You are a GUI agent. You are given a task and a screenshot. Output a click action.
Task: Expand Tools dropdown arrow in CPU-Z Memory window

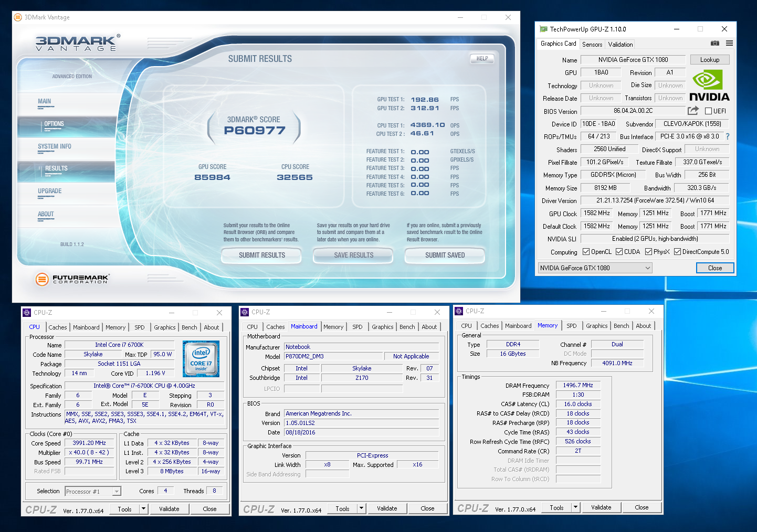click(575, 507)
